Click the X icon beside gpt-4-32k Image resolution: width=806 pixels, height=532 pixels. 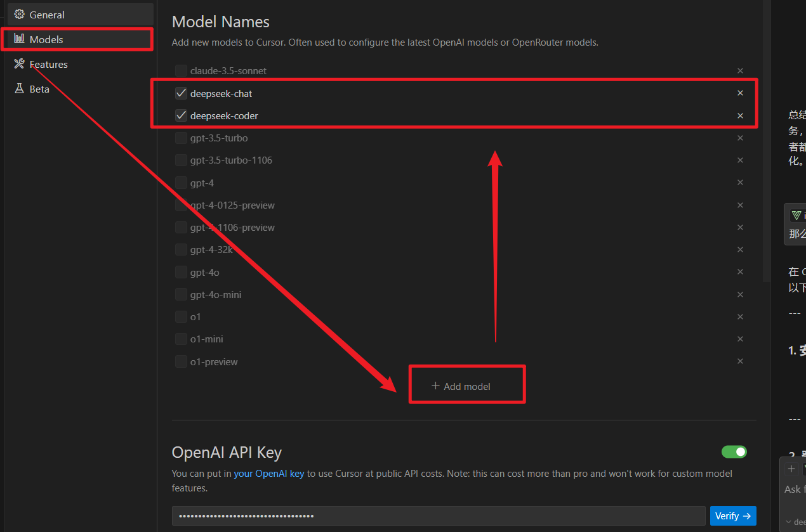point(740,250)
